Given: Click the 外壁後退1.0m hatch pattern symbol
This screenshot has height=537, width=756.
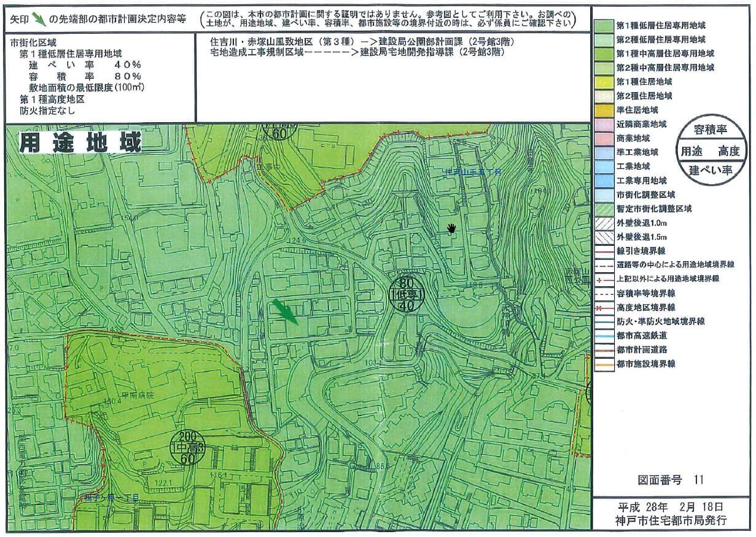Looking at the screenshot, I should pos(603,222).
